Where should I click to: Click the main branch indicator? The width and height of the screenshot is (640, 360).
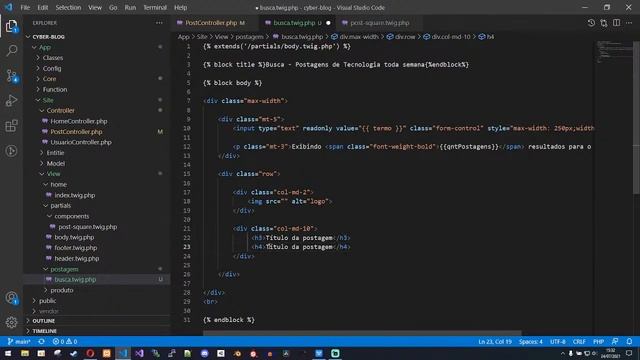[19, 341]
